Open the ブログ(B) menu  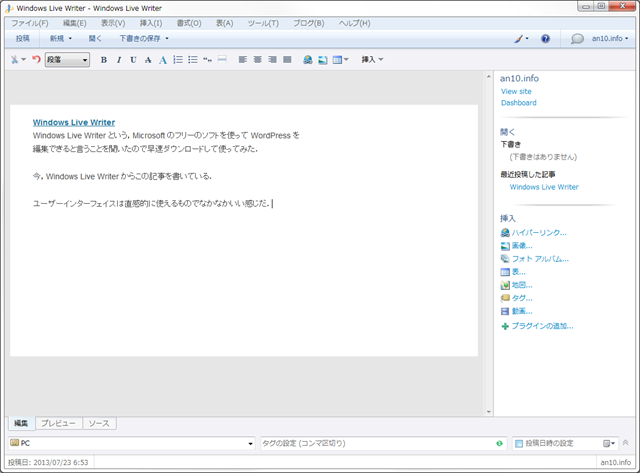click(x=309, y=23)
